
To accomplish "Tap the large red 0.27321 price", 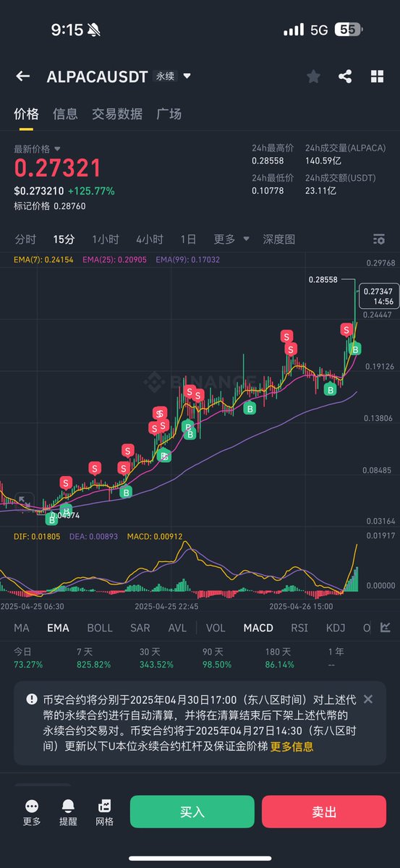I will 58,169.
